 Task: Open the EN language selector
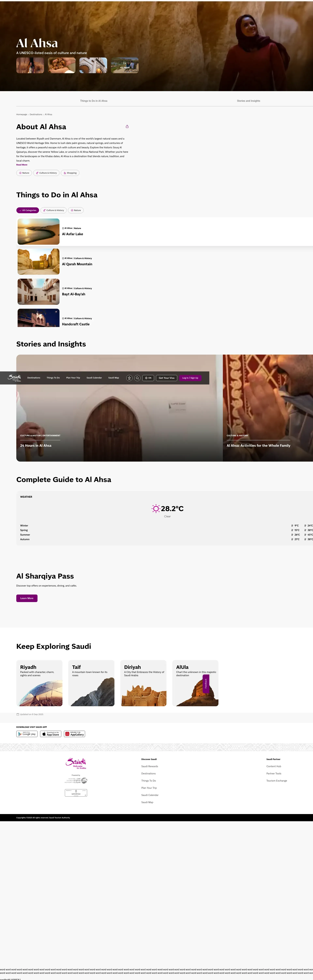[x=148, y=378]
